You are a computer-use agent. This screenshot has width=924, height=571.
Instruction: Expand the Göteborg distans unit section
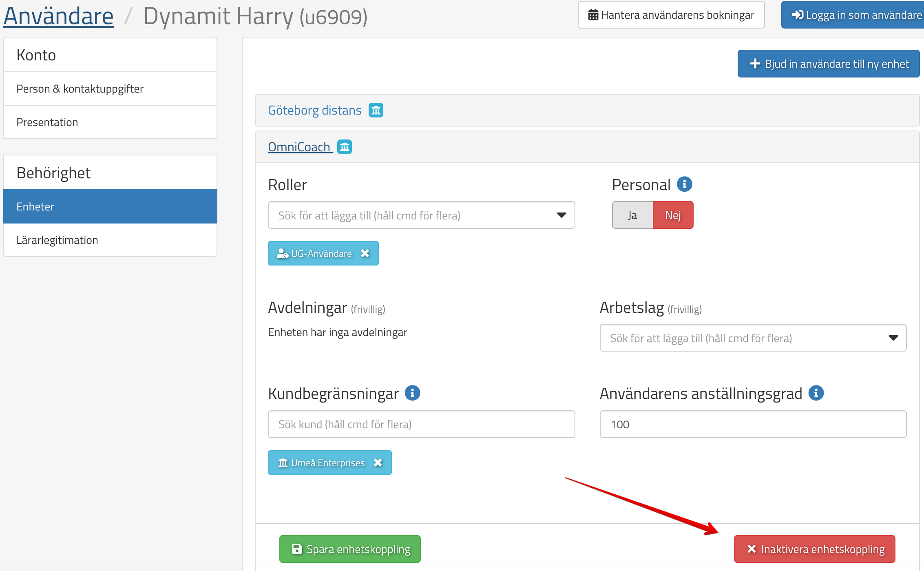pos(314,110)
